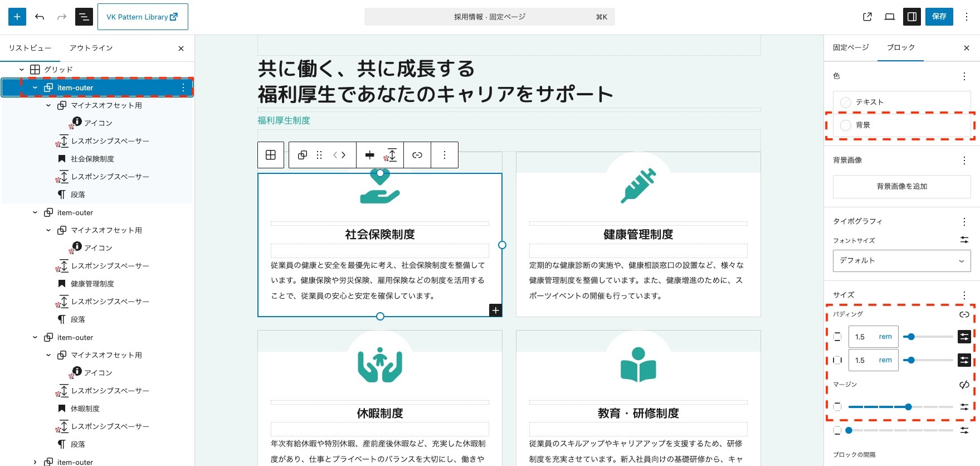Collapse the グリッド tree item
This screenshot has height=466, width=980.
pos(22,70)
